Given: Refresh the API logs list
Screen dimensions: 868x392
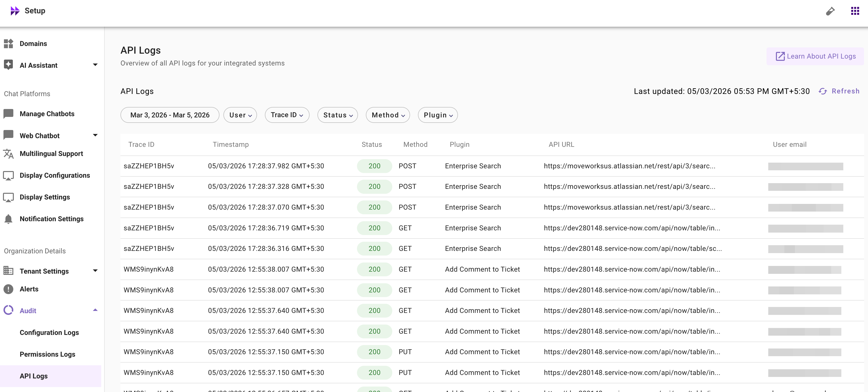Looking at the screenshot, I should pos(839,91).
